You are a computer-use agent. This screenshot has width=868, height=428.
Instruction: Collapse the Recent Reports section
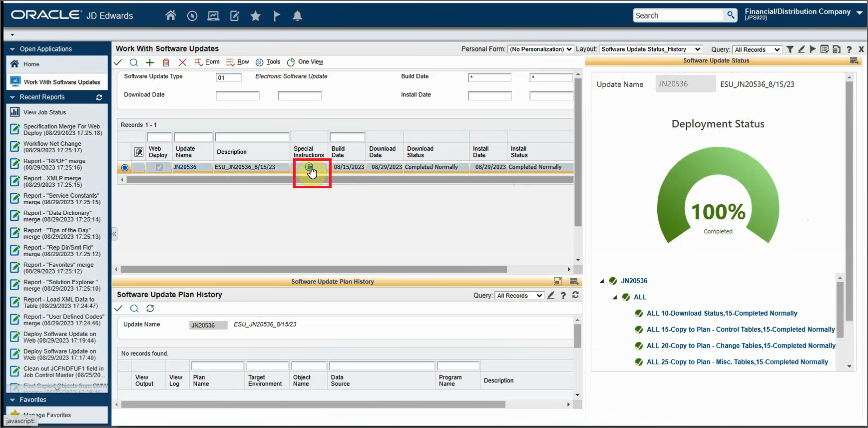coord(12,97)
